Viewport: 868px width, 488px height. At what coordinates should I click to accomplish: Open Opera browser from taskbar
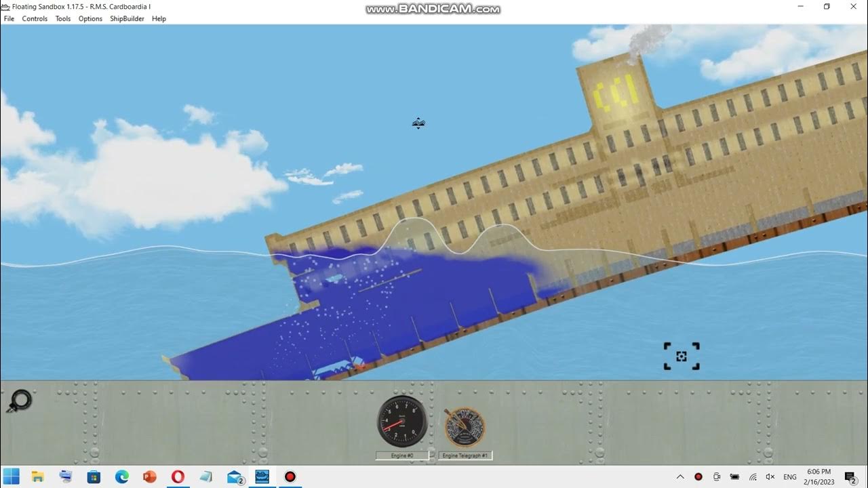click(178, 476)
